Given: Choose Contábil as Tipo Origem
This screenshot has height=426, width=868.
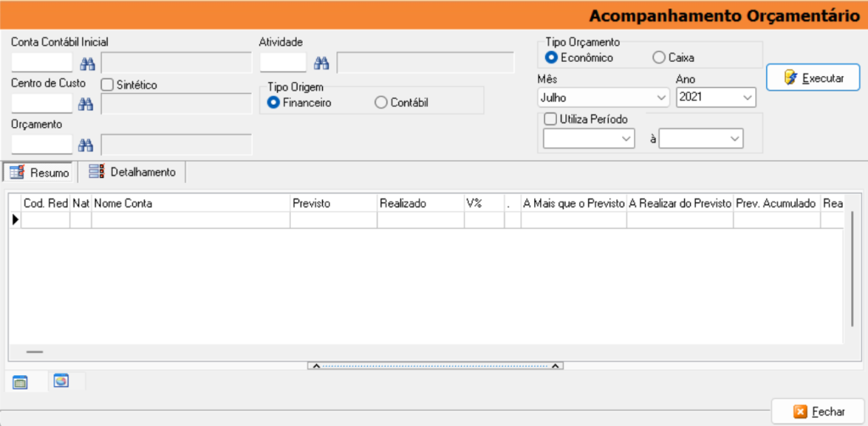Looking at the screenshot, I should (x=381, y=102).
